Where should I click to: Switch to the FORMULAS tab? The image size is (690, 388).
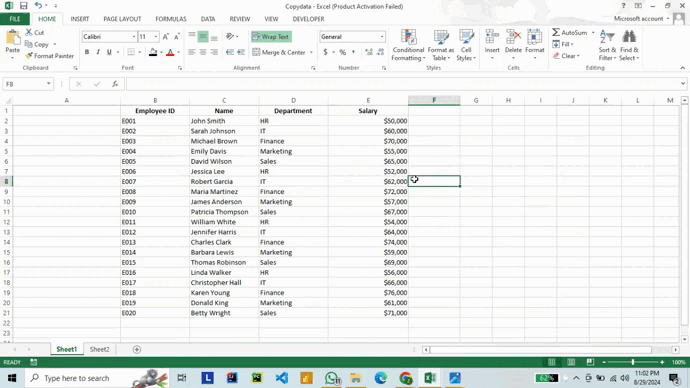(171, 19)
